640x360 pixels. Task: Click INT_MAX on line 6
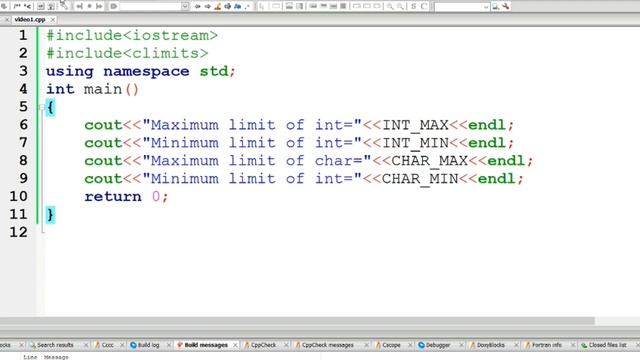(415, 125)
